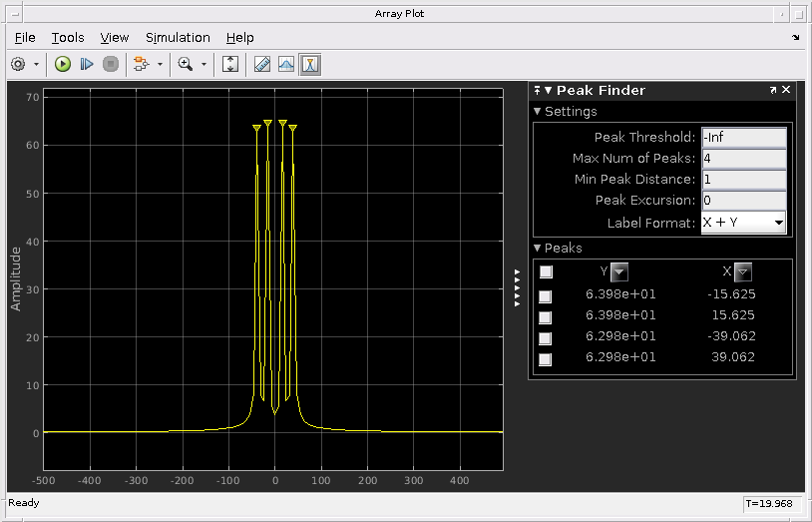Select the Zoom In magnifier tool
This screenshot has height=522, width=812.
click(186, 64)
